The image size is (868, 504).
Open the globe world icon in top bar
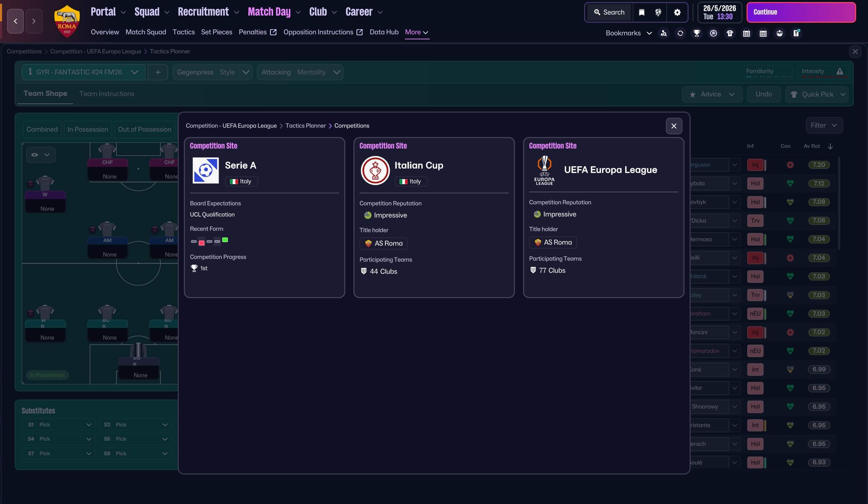coord(658,13)
